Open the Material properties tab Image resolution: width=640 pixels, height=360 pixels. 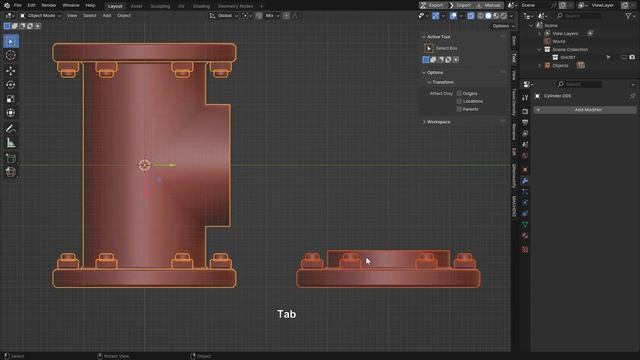pyautogui.click(x=525, y=236)
